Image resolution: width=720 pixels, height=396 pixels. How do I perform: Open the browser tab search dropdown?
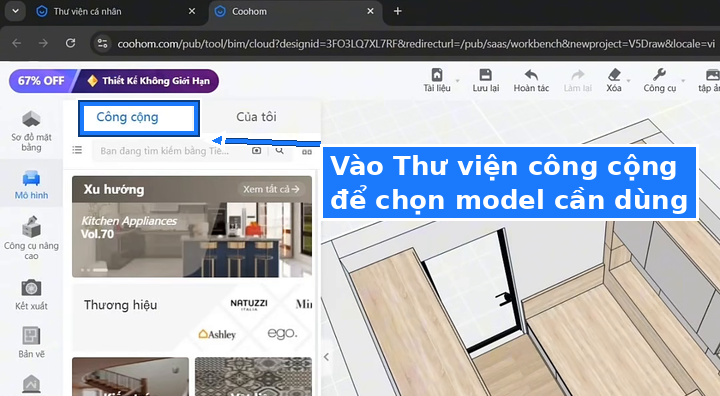15,11
